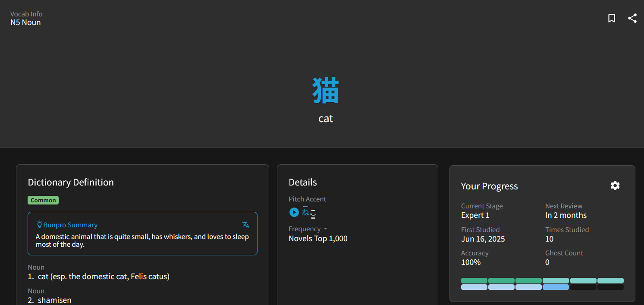The height and width of the screenshot is (305, 644).
Task: Select the Novels Top 1,000 frequency value
Action: coord(318,239)
